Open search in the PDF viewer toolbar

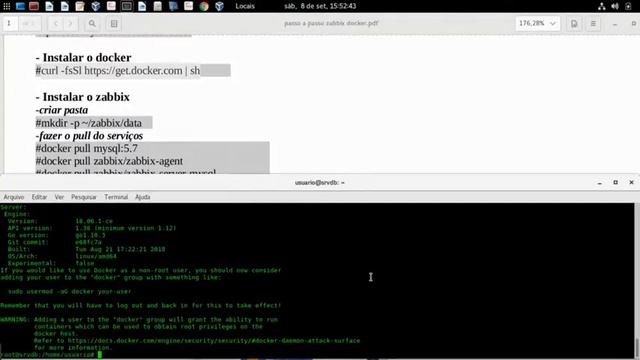92,24
